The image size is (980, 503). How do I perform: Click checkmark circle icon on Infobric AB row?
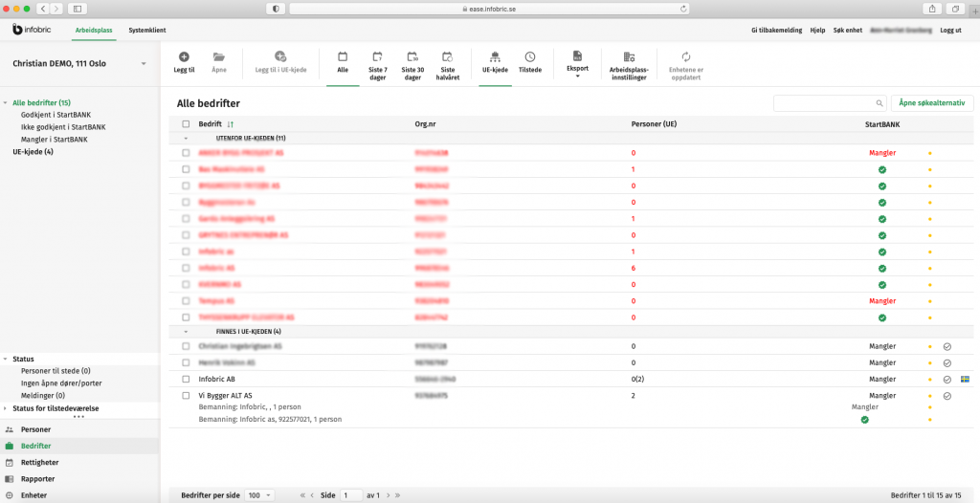pyautogui.click(x=947, y=380)
